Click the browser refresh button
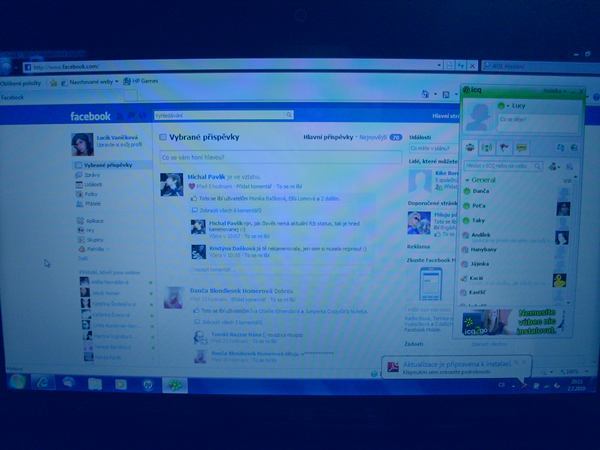Screen dimensions: 600x450 461,66
